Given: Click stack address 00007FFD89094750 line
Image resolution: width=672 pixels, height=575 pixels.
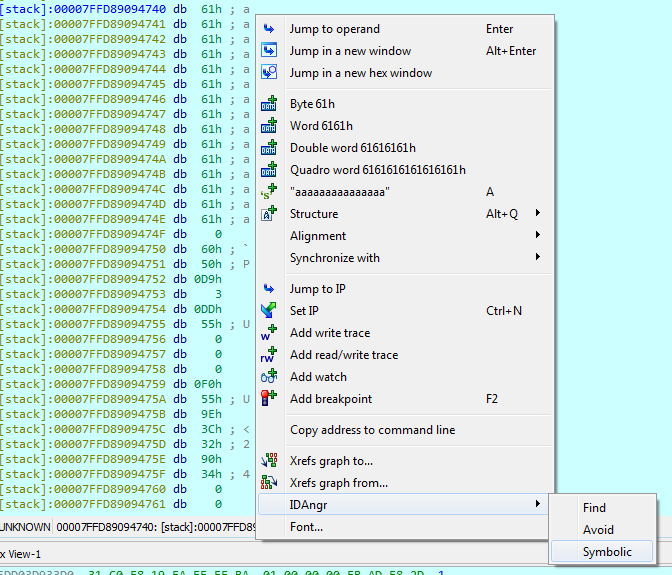Looking at the screenshot, I should pyautogui.click(x=125, y=249).
